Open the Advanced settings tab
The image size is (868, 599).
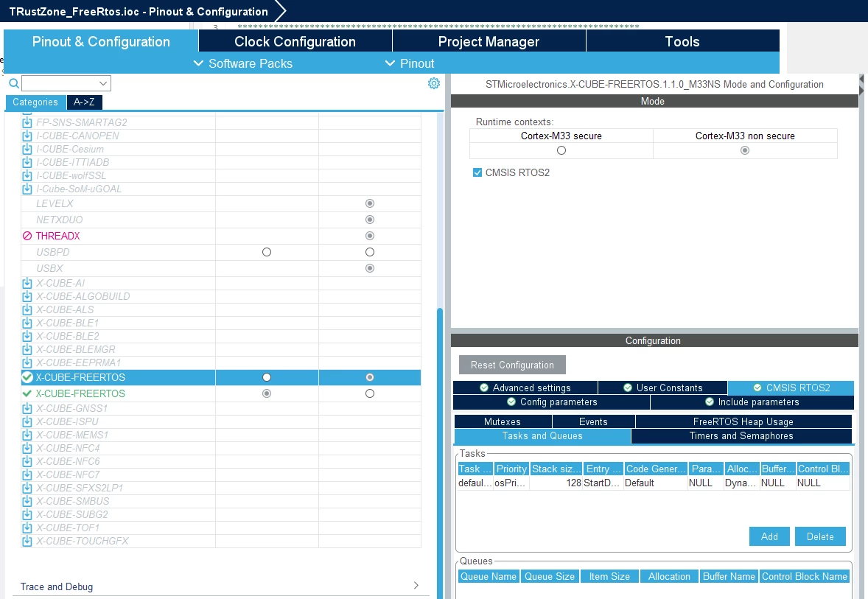pyautogui.click(x=525, y=388)
